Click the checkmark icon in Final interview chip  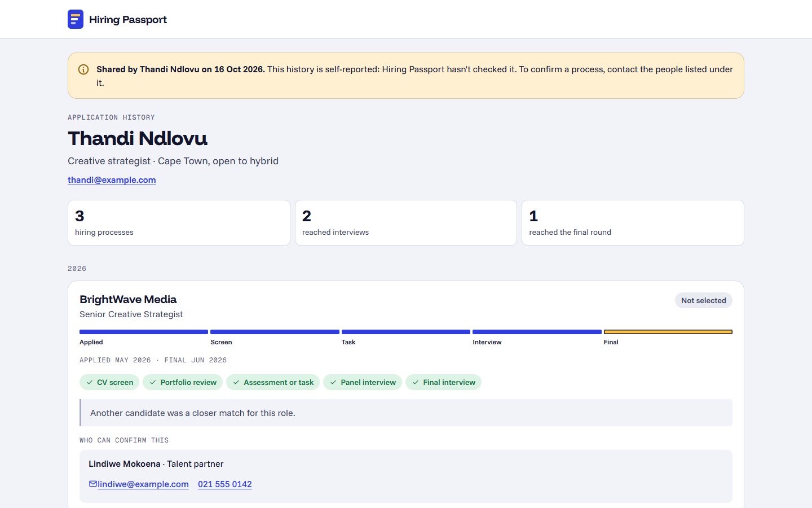tap(416, 382)
